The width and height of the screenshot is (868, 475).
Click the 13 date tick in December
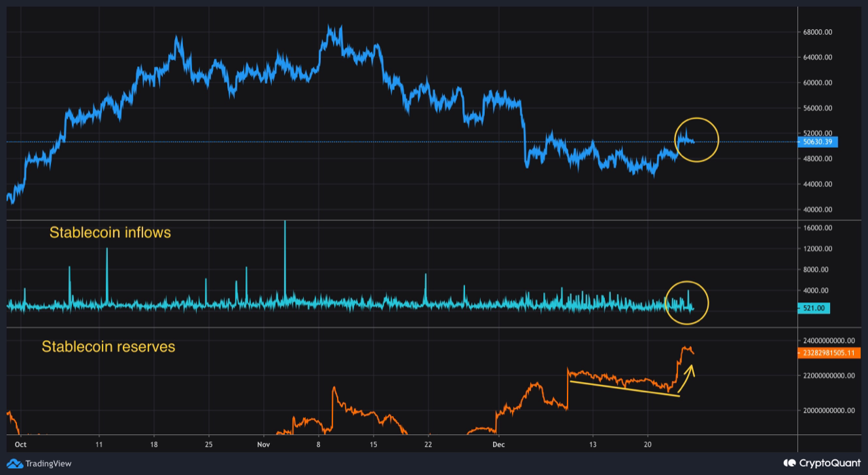tap(593, 445)
